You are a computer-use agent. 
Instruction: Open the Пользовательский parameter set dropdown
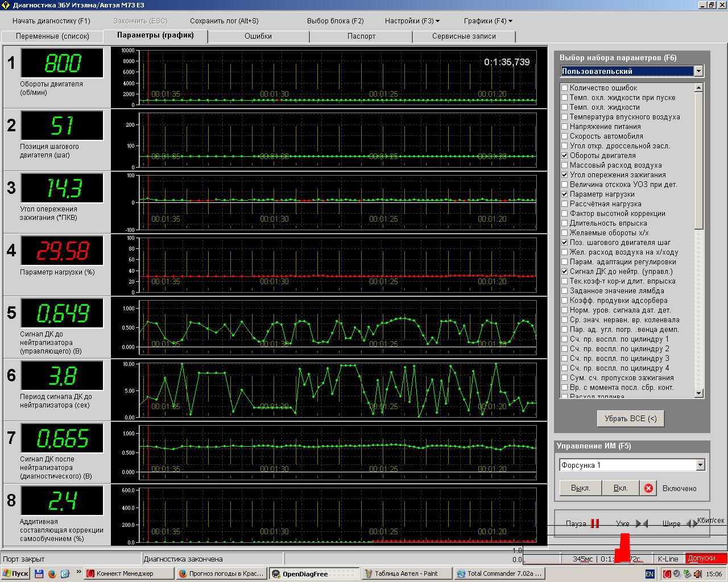pos(699,72)
